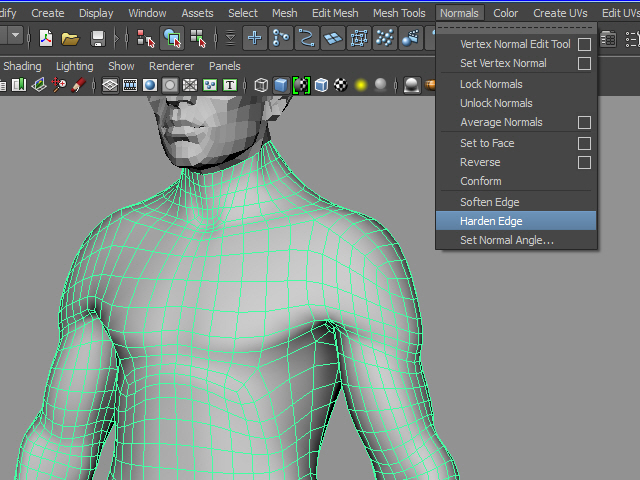Close the Normals menu via its header
Screen dimensions: 640x480
[x=459, y=13]
